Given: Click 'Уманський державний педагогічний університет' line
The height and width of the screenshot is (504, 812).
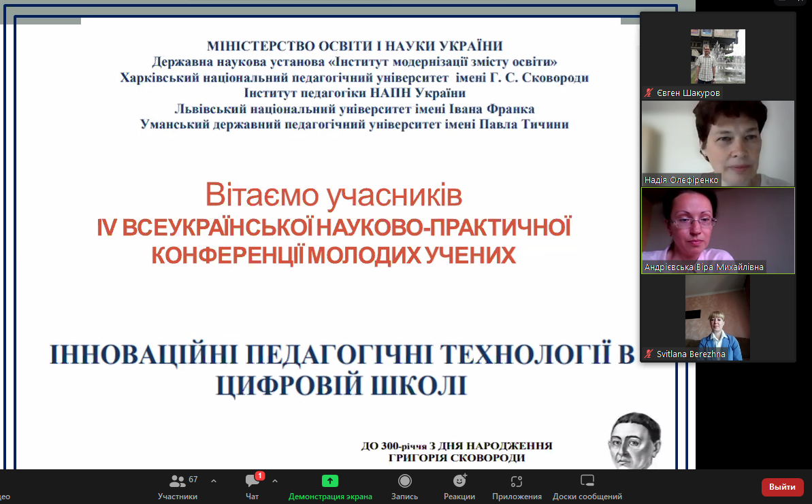Looking at the screenshot, I should tap(355, 124).
